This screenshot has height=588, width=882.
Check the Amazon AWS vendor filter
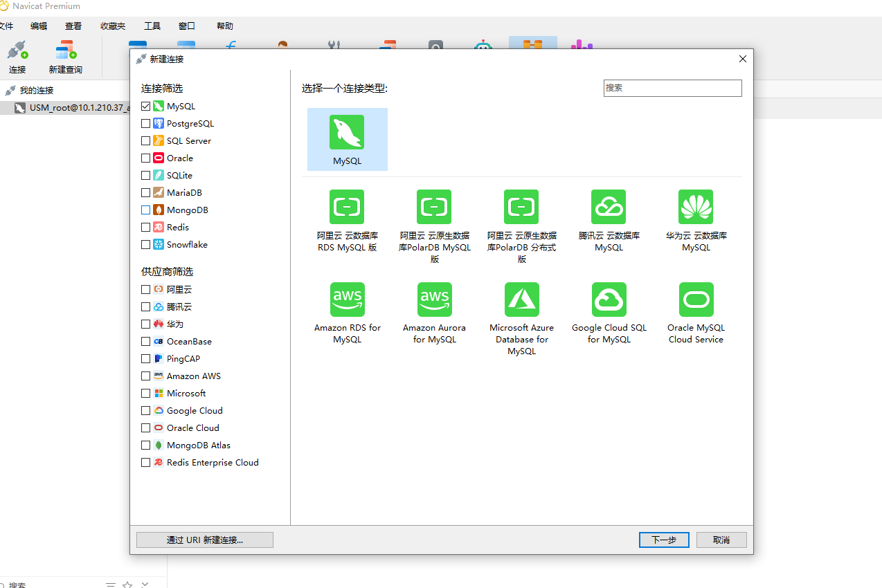145,376
